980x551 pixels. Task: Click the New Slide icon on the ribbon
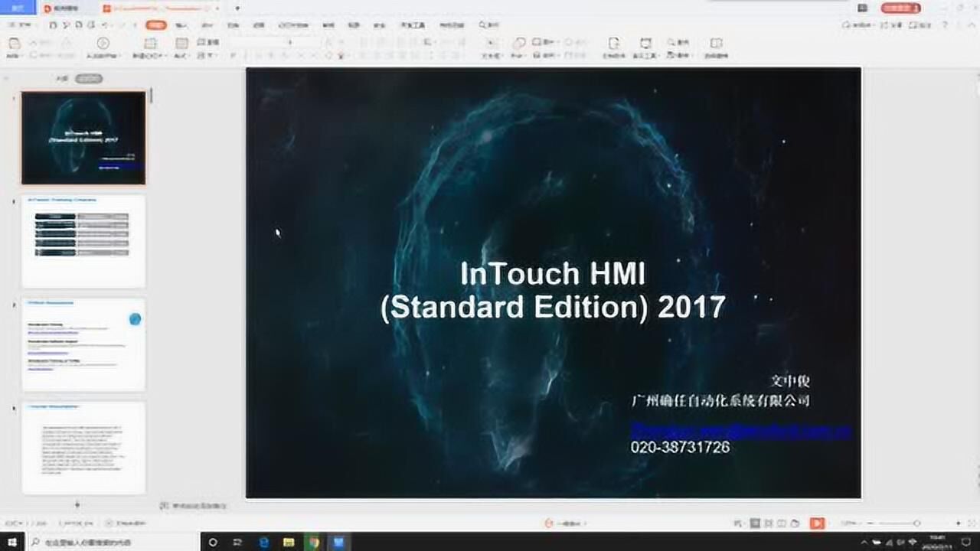tap(151, 44)
